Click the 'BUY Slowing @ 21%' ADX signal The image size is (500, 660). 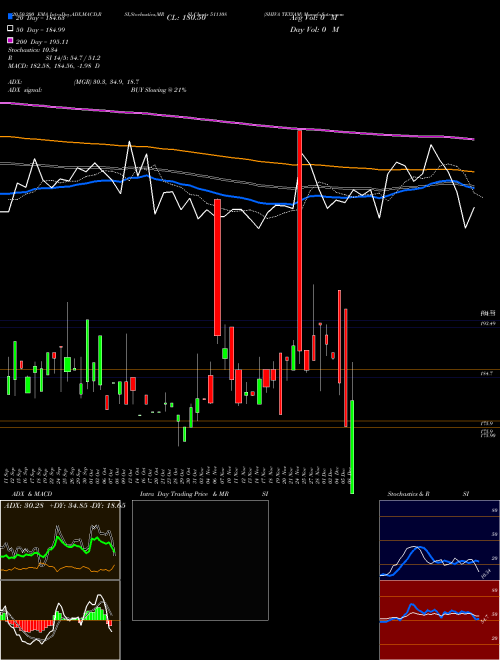point(158,90)
